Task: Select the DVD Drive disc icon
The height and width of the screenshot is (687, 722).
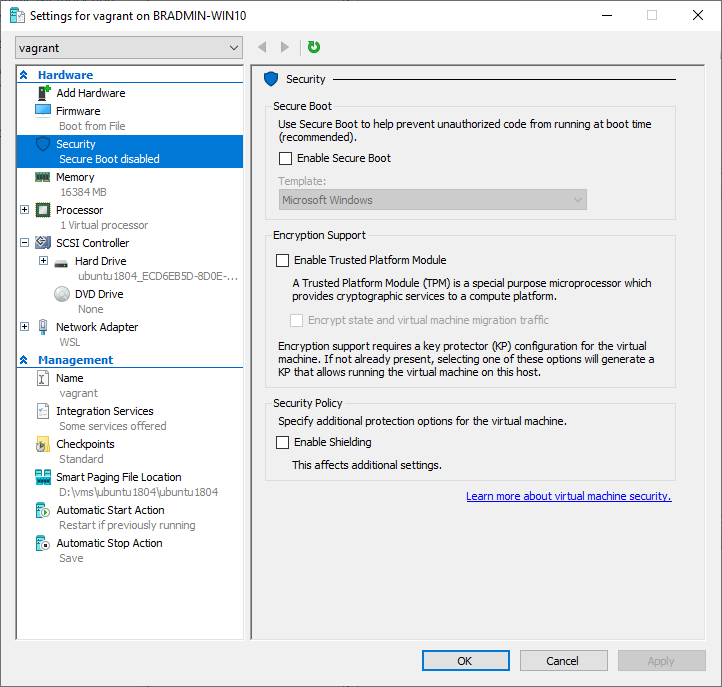Action: [x=61, y=294]
